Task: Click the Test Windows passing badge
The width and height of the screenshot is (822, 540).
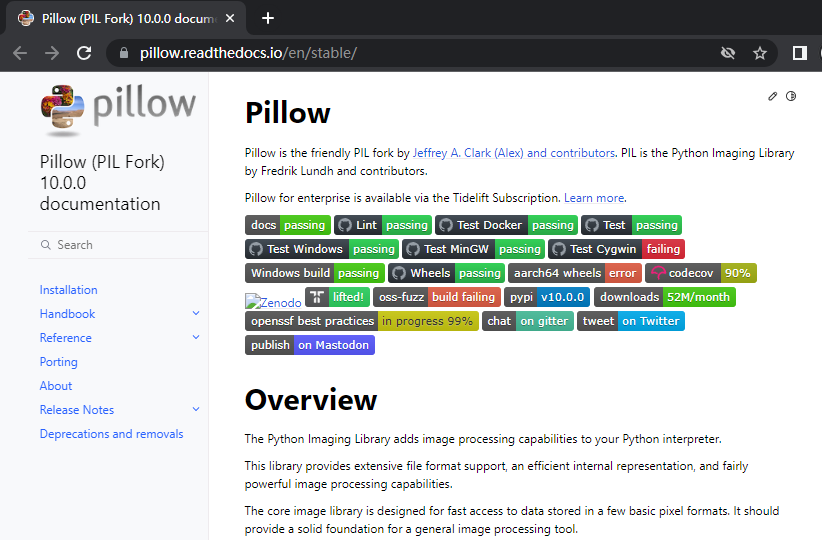Action: click(322, 249)
